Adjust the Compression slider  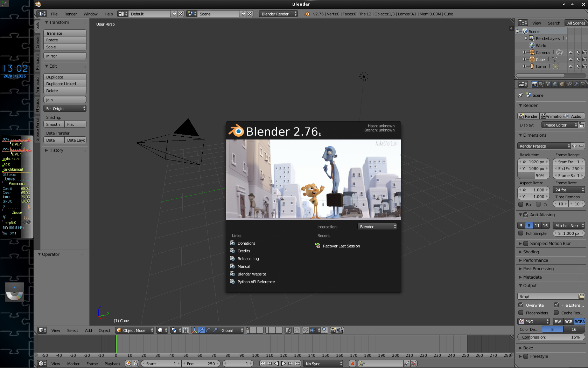tap(551, 337)
